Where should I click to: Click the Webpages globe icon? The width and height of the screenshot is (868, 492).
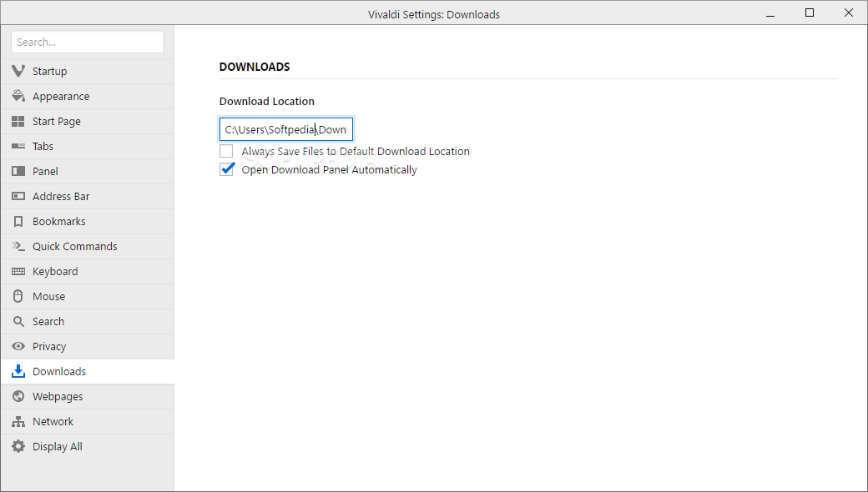click(18, 396)
